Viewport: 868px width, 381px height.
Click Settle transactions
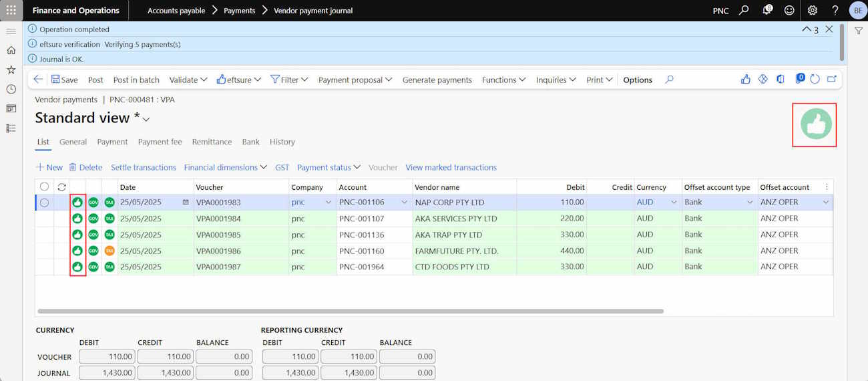[144, 167]
